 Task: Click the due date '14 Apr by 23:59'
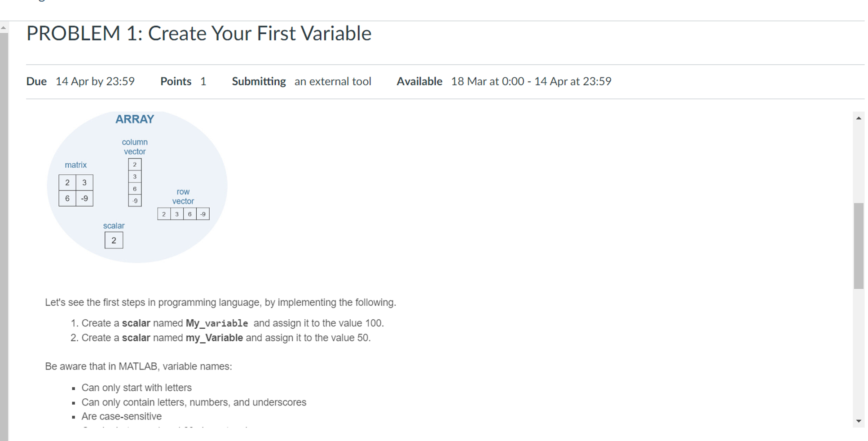coord(95,81)
